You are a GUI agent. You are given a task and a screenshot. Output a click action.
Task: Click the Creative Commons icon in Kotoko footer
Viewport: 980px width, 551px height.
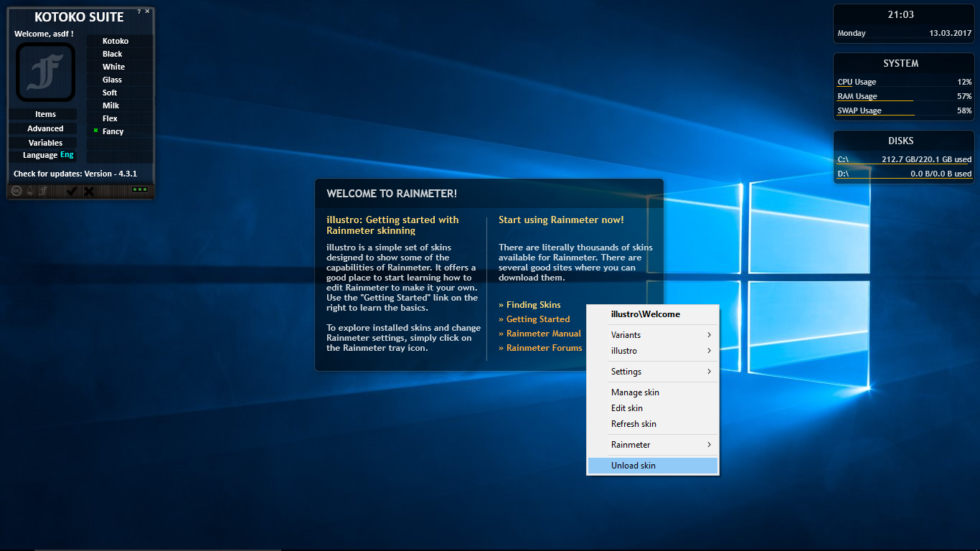(17, 191)
